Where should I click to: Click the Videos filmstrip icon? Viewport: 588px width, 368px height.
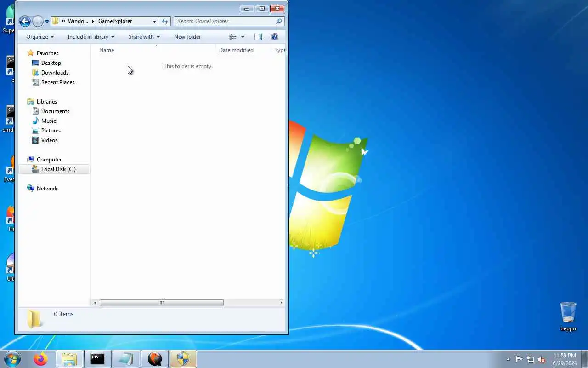point(35,140)
